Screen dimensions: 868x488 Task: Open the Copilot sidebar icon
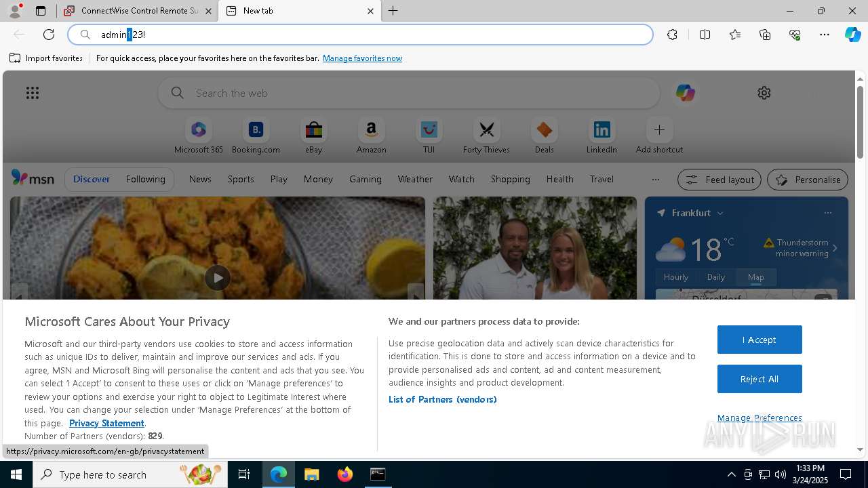tap(852, 35)
